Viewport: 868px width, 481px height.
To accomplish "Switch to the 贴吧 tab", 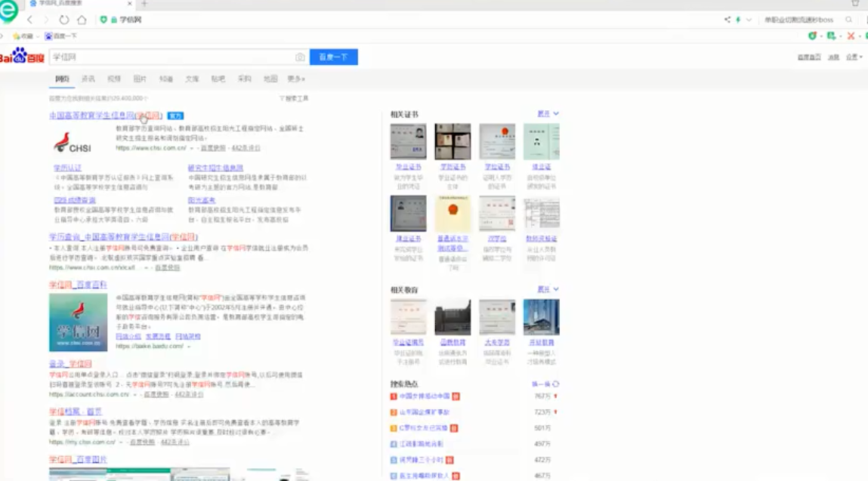I will (x=218, y=79).
